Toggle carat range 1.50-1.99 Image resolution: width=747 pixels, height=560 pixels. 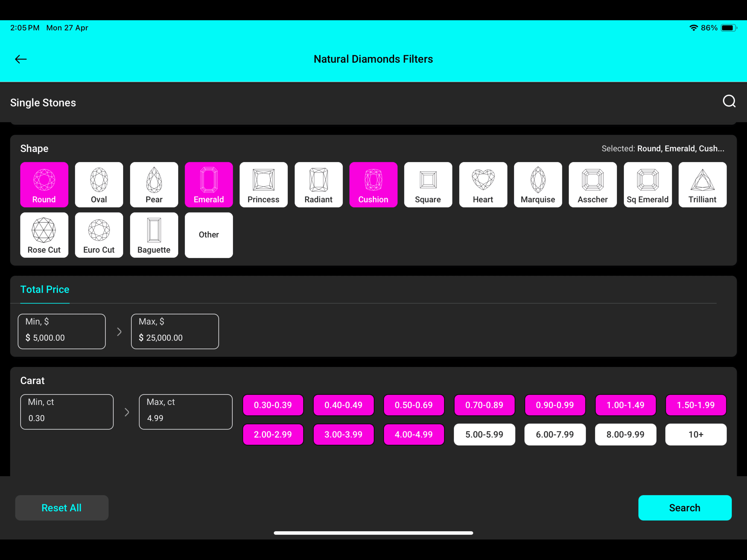click(696, 405)
